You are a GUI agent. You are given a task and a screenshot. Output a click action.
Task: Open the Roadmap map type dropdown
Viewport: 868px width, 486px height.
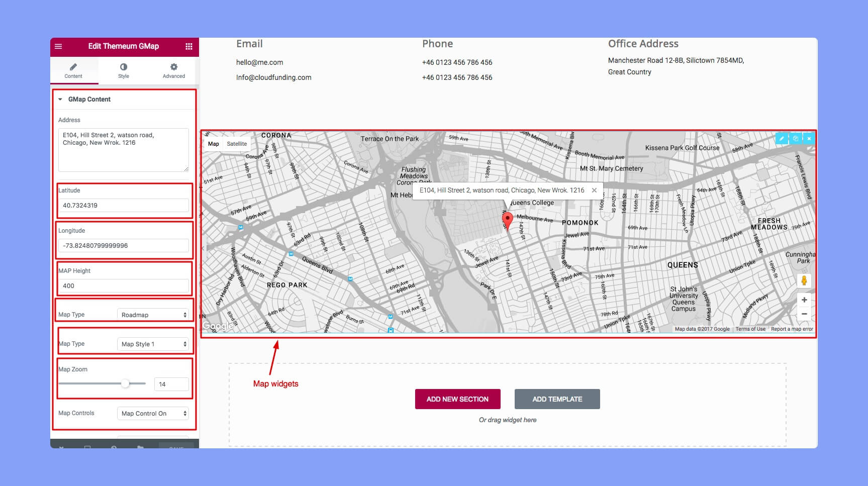(x=153, y=315)
